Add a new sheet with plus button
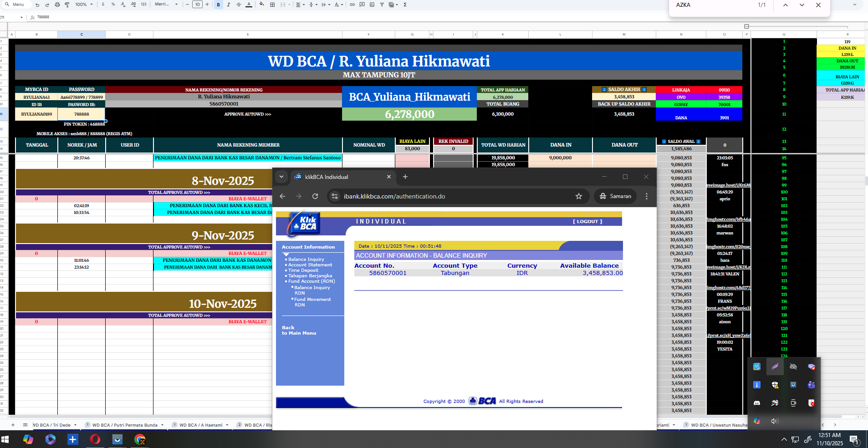 click(x=13, y=425)
